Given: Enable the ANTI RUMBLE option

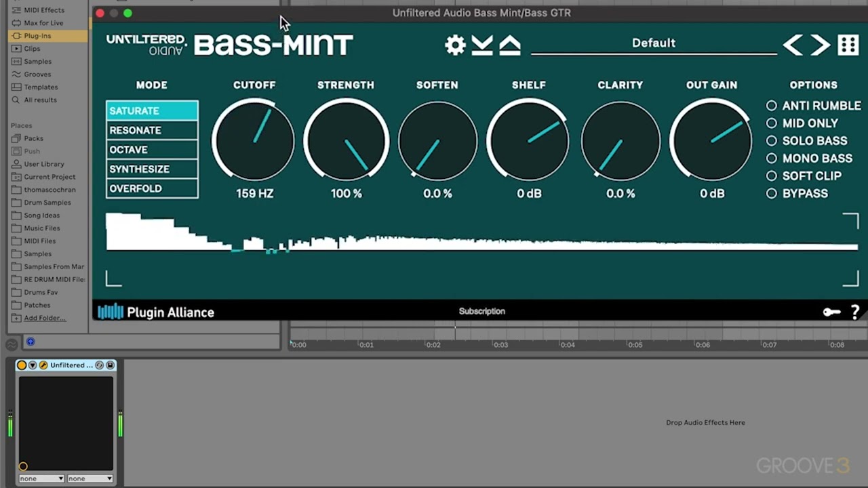Looking at the screenshot, I should pyautogui.click(x=813, y=106).
